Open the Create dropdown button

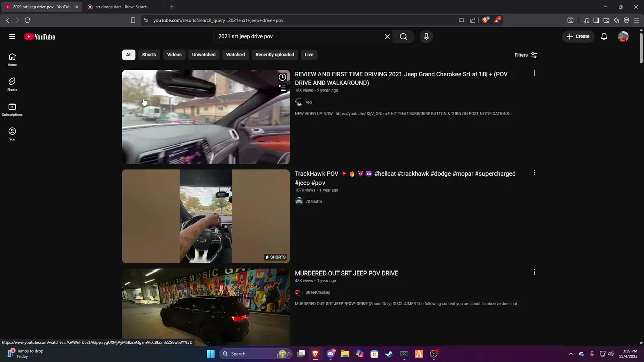point(578,37)
